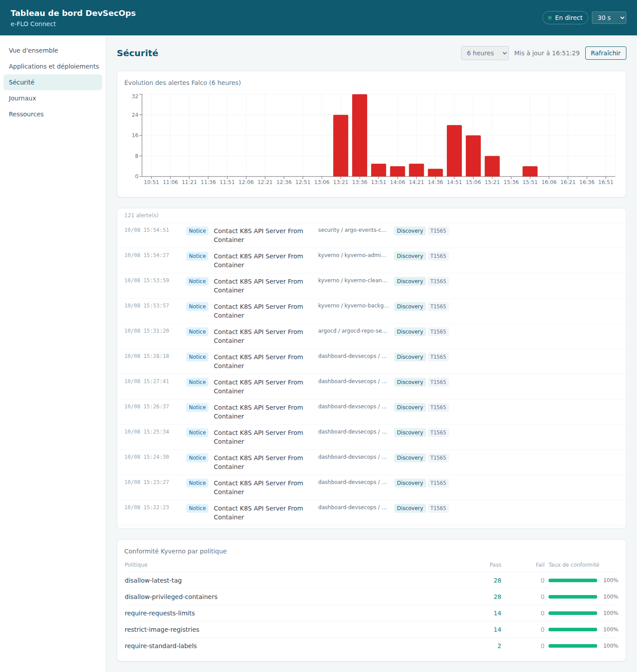The image size is (637, 672).
Task: Click the Falco chart bar at 13:21
Action: 341,146
